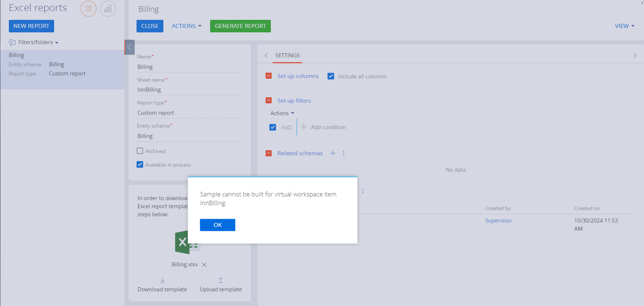
Task: Remove the Billing.xlsx template file
Action: coord(204,265)
